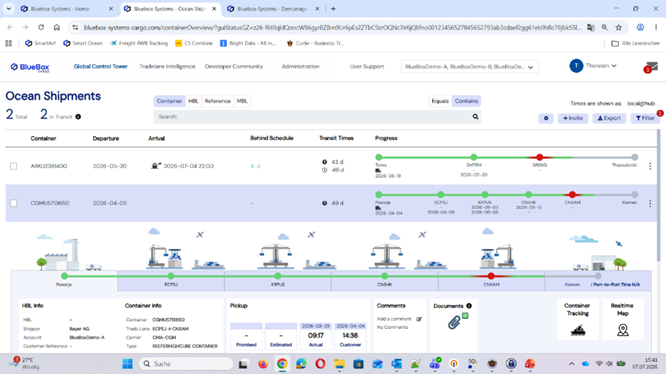
Task: Open the Realtime Map pin icon
Action: point(623,330)
